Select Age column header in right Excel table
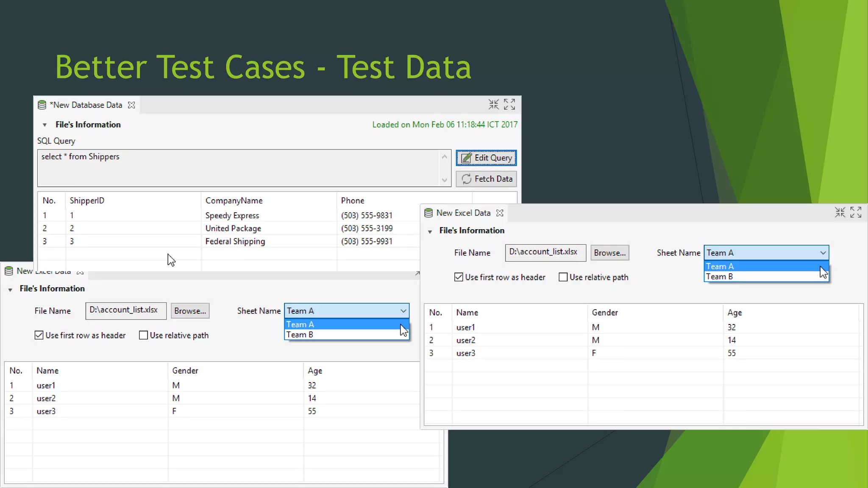This screenshot has width=868, height=488. (791, 313)
